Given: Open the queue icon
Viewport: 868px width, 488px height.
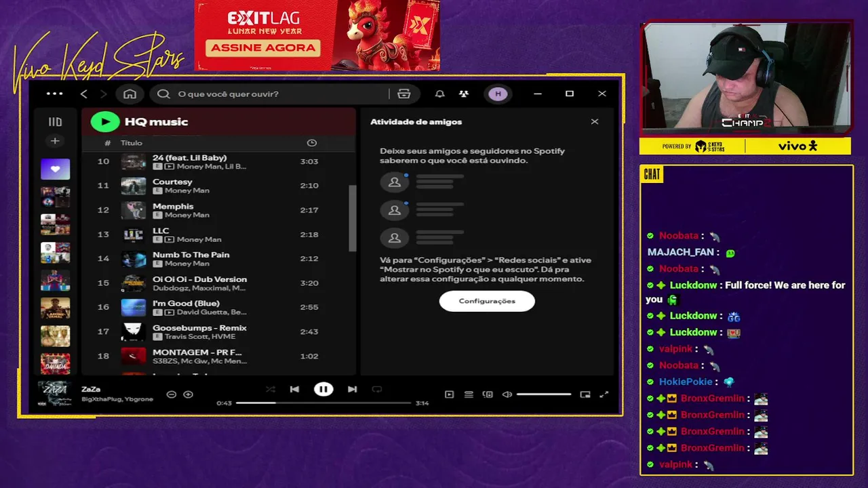Looking at the screenshot, I should click(469, 394).
